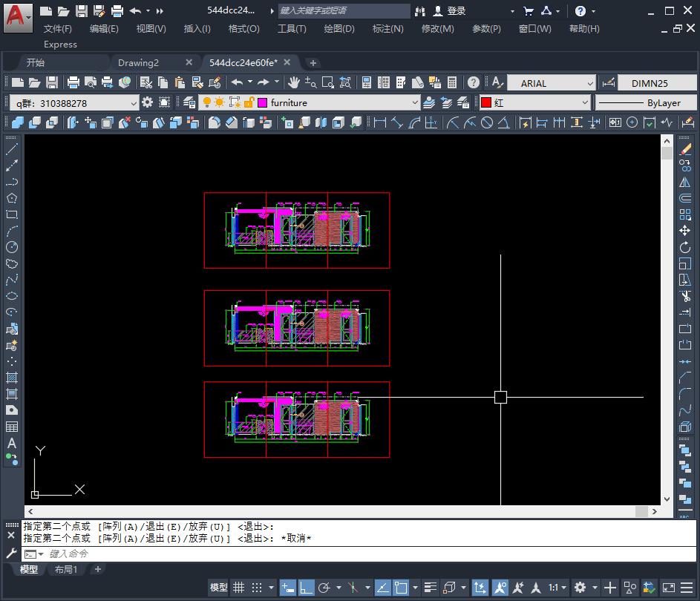
Task: Select the Move tool in right toolbar
Action: click(x=685, y=231)
